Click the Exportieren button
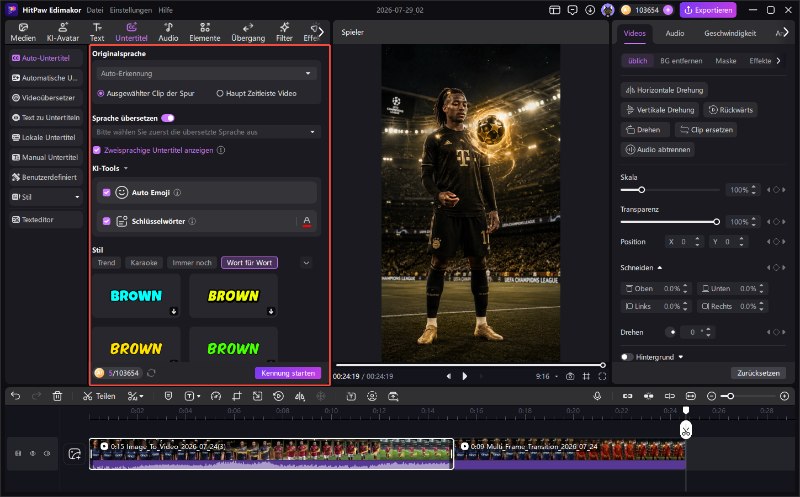 (x=709, y=10)
